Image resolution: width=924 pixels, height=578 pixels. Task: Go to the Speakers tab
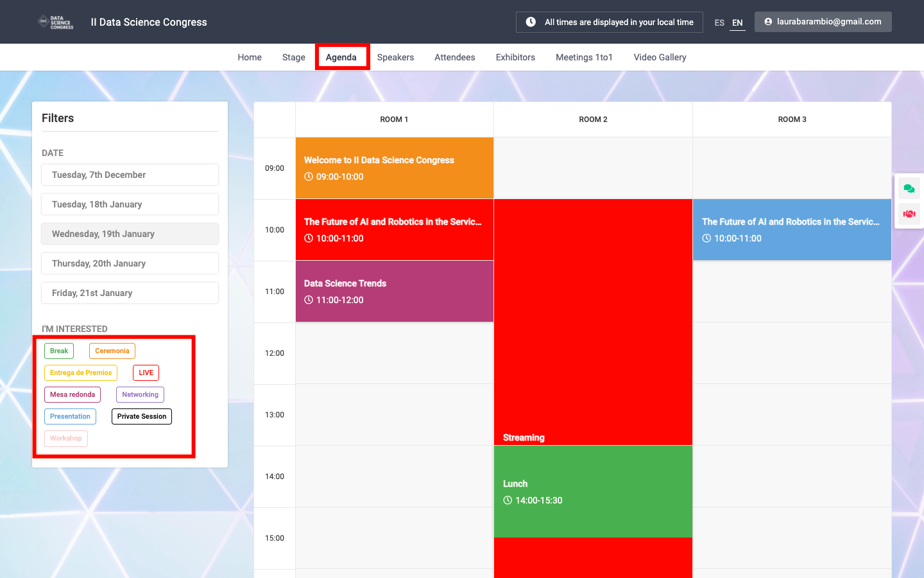coord(395,57)
